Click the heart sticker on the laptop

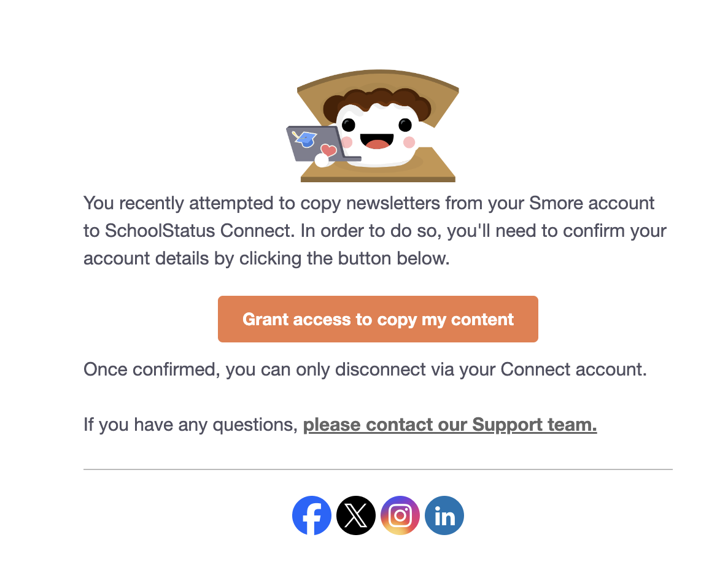[x=329, y=150]
